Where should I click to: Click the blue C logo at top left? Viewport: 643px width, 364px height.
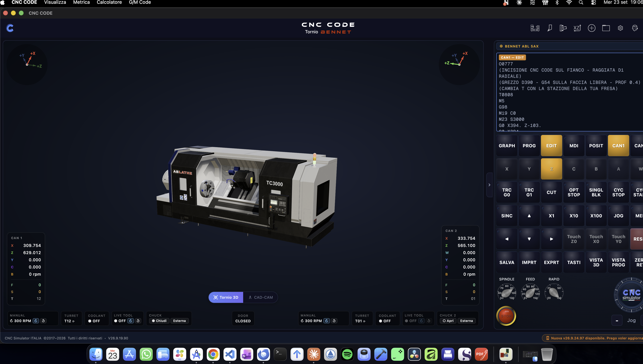pos(10,28)
